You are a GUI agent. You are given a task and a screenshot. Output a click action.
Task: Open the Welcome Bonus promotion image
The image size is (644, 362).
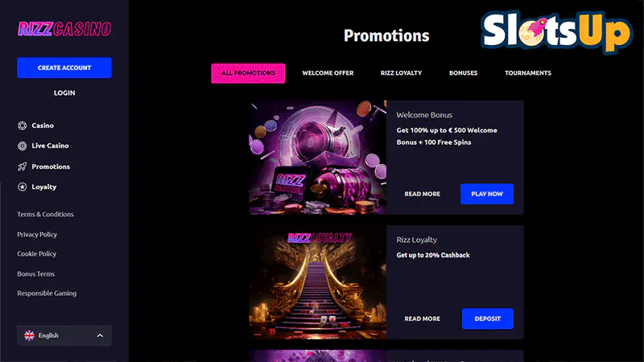tap(317, 157)
